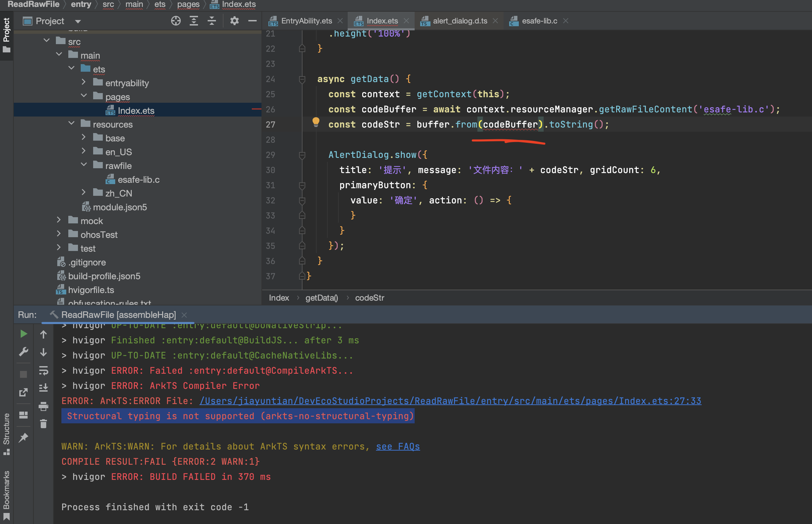Click the print icon in Run console
812x524 pixels.
pyautogui.click(x=43, y=406)
